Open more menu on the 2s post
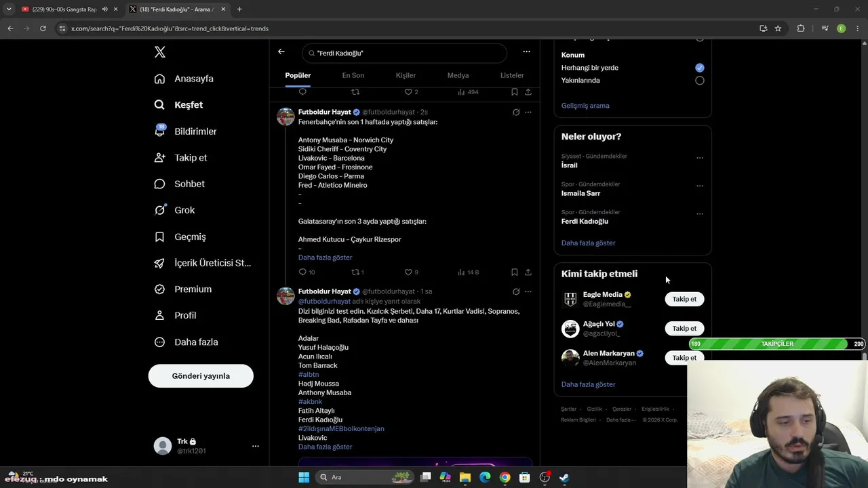Screen dimensions: 868x488 pyautogui.click(x=528, y=113)
